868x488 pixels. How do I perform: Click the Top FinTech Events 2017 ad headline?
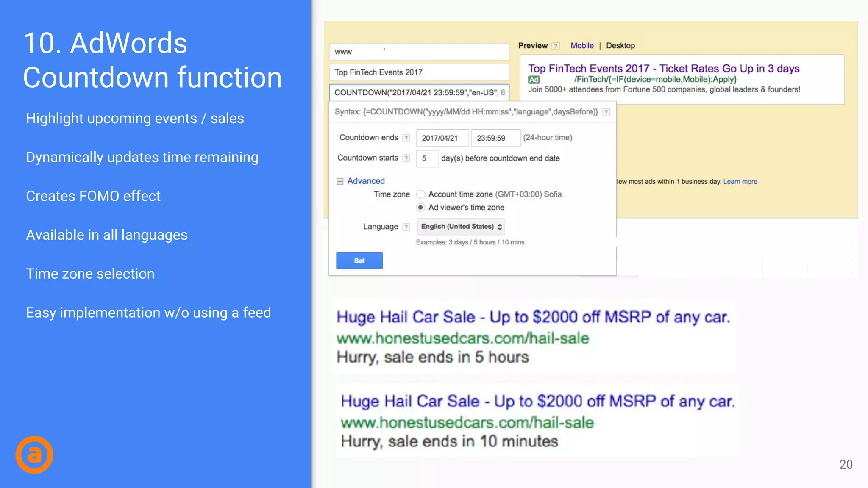[x=664, y=69]
